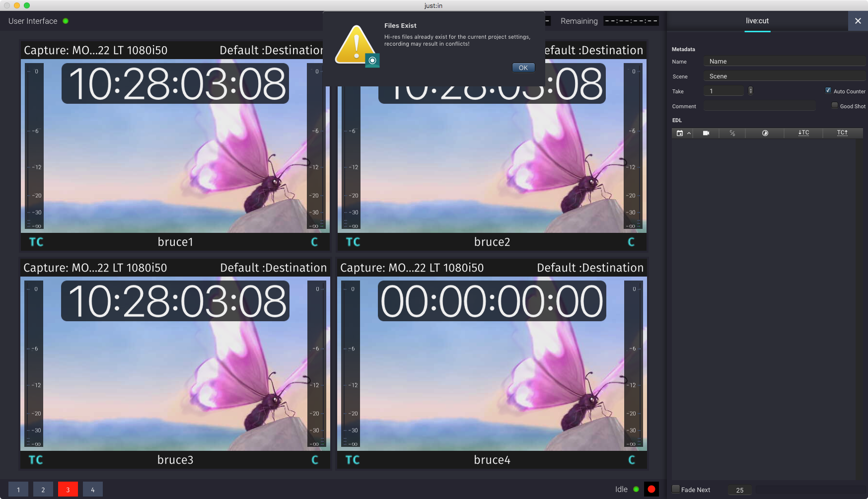868x499 pixels.
Task: Click the C icon of bruce1
Action: pos(314,242)
